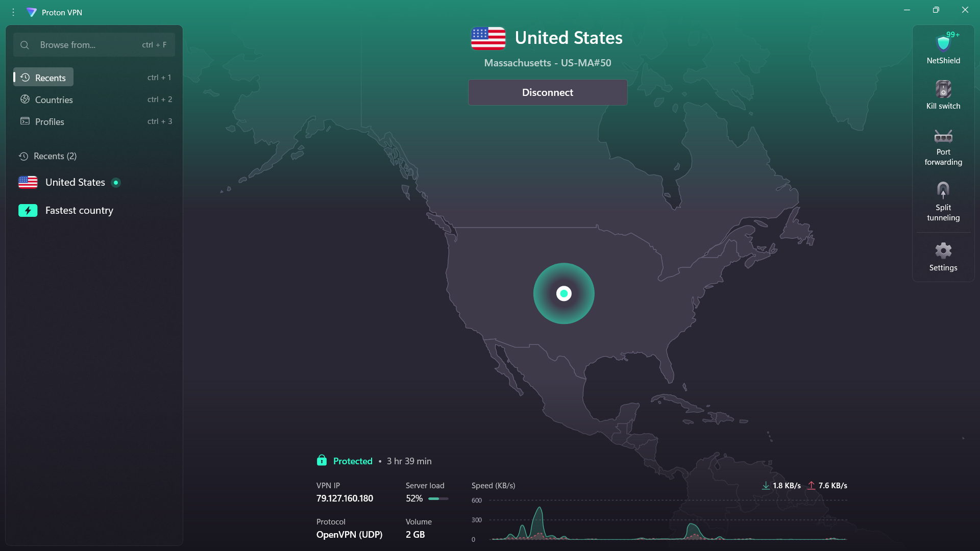This screenshot has height=551, width=980.
Task: Click the 3 hr 39 min duration
Action: (x=409, y=461)
